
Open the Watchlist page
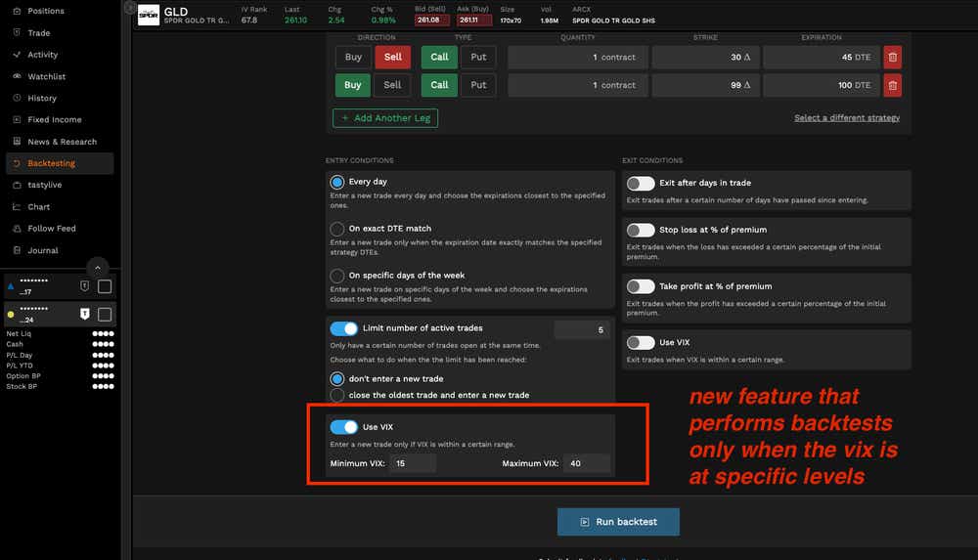[x=46, y=76]
